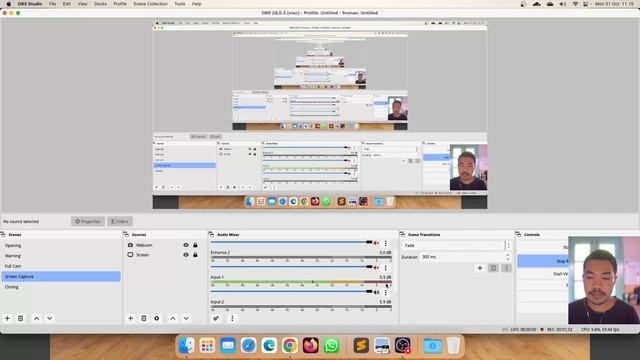Image resolution: width=640 pixels, height=360 pixels.
Task: Move the scene down with the Scenes down arrow
Action: (49, 318)
